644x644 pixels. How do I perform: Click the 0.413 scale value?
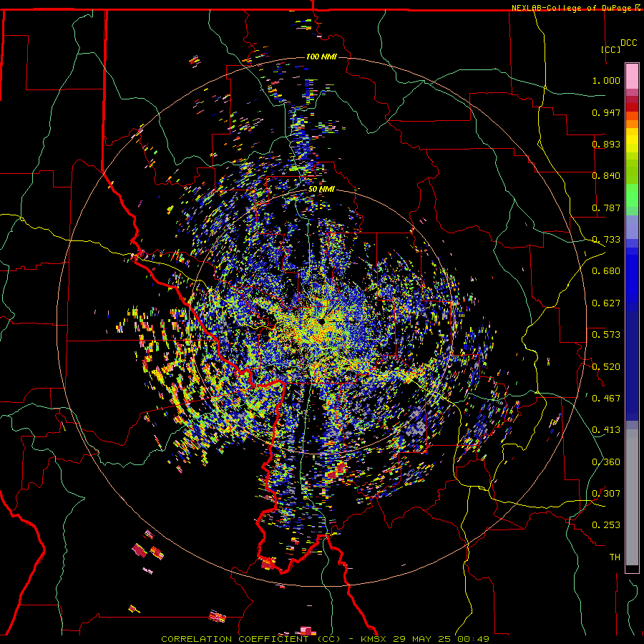[x=606, y=430]
